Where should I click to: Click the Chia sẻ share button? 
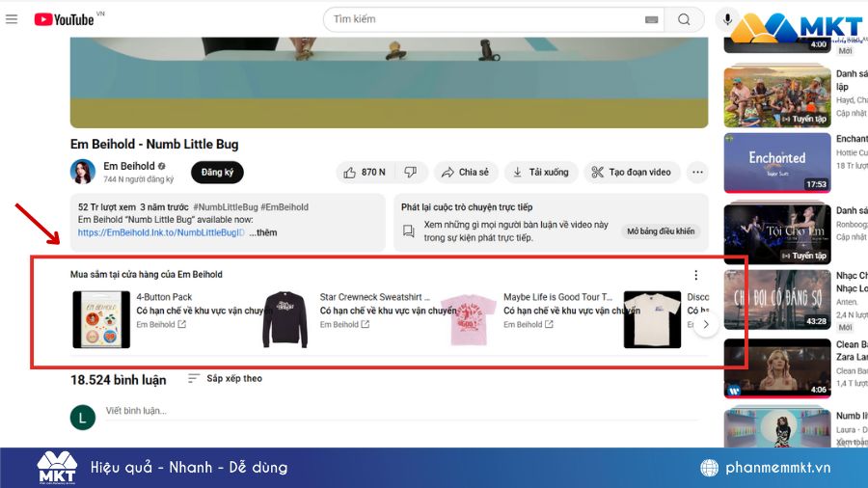pos(465,173)
